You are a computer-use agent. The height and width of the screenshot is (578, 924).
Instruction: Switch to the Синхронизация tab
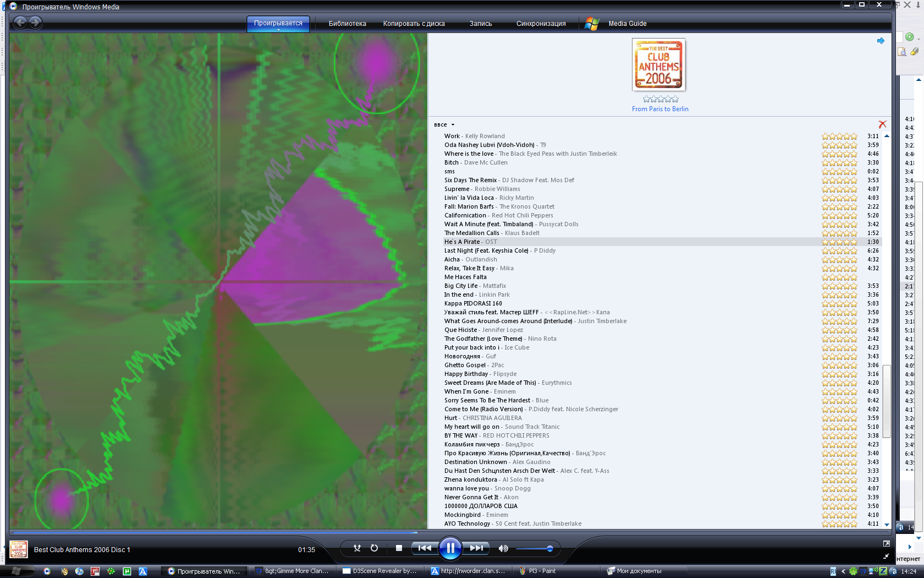coord(541,24)
